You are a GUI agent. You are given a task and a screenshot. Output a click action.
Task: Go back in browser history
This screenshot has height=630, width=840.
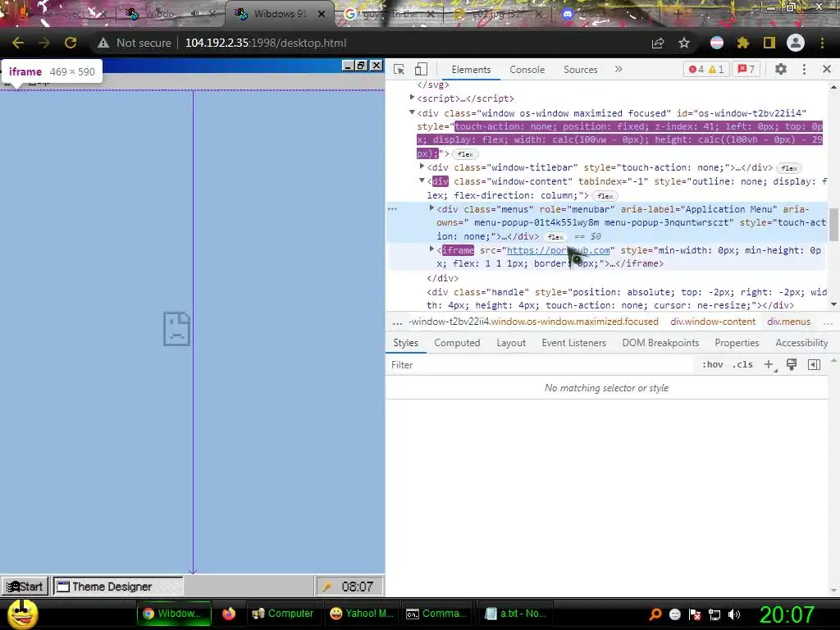pos(18,43)
